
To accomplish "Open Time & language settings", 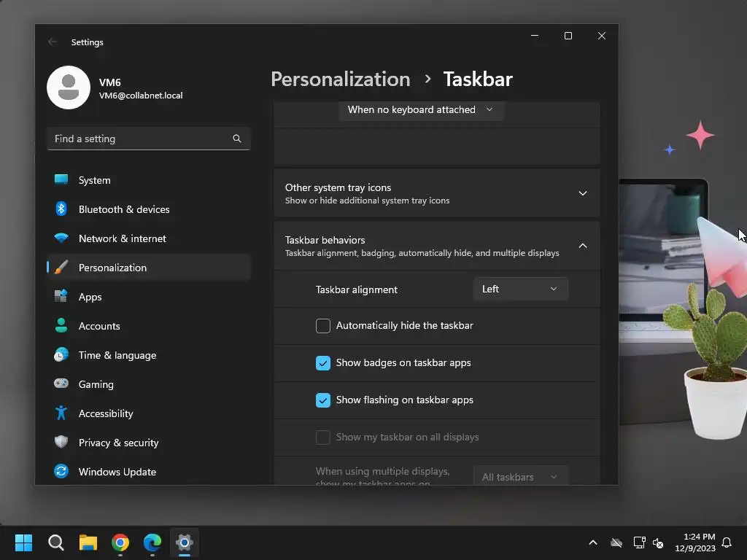I will [x=149, y=355].
